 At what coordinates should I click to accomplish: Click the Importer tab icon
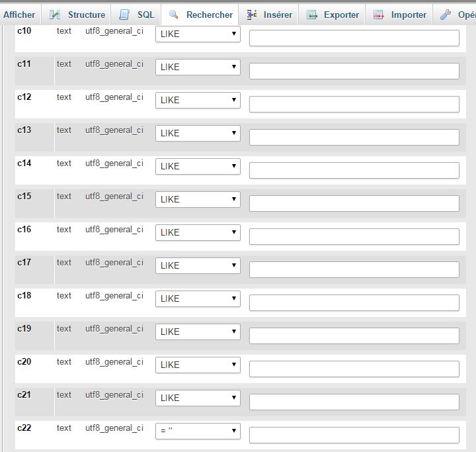[379, 15]
